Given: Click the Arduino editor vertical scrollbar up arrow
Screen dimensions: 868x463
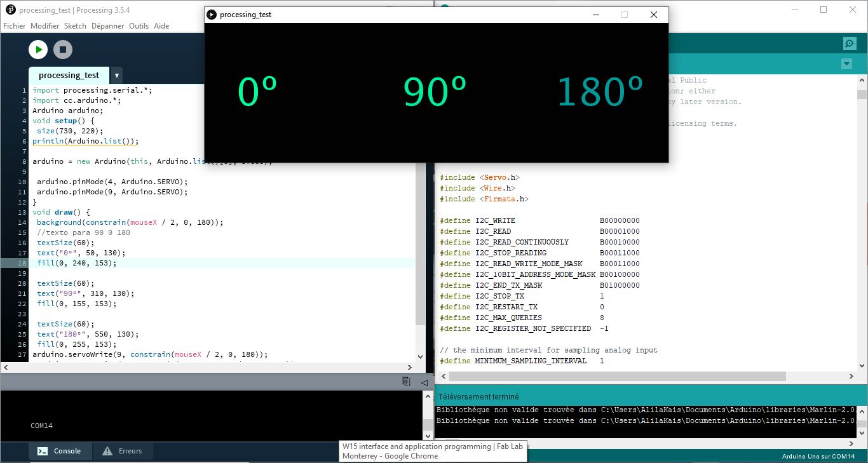Looking at the screenshot, I should click(862, 81).
